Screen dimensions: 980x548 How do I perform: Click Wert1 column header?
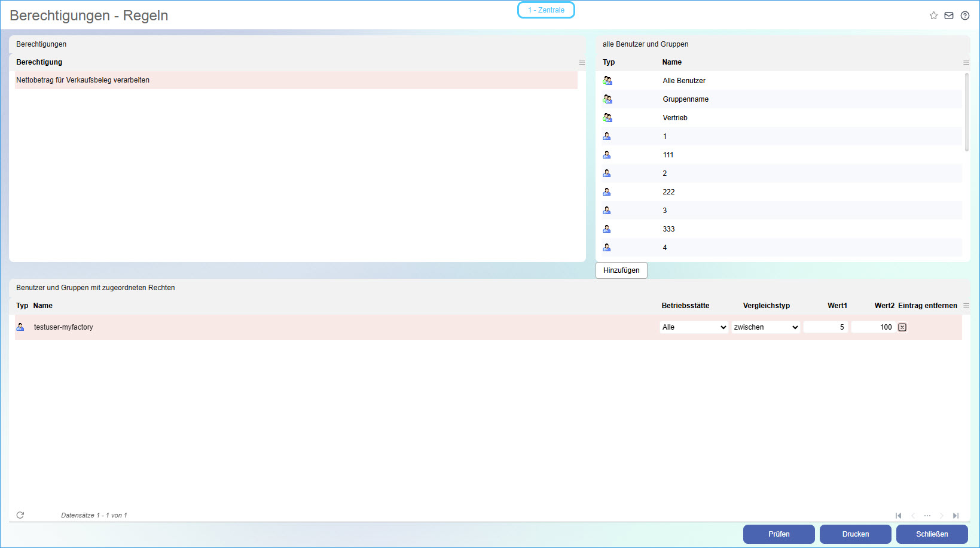coord(837,306)
